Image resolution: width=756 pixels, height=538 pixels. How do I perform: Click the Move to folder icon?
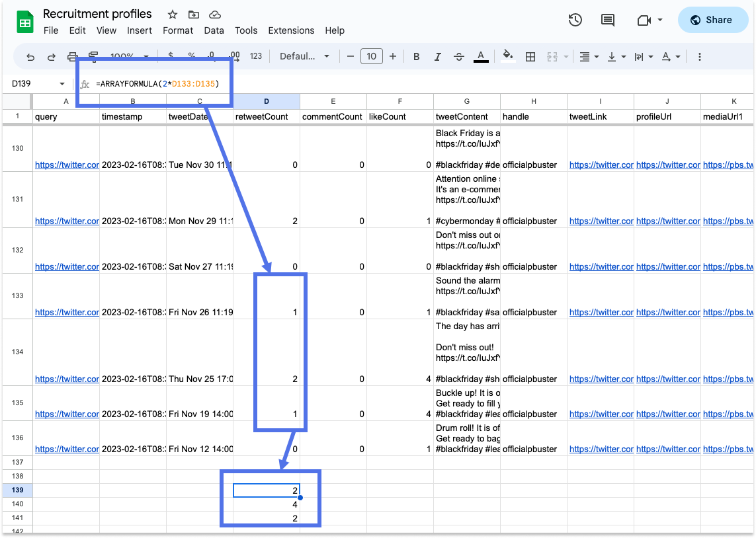193,15
